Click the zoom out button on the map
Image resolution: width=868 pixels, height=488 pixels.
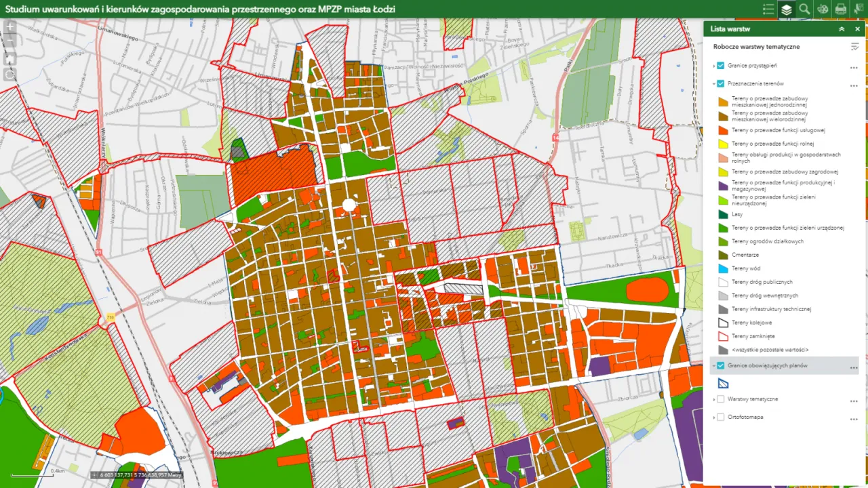point(9,41)
